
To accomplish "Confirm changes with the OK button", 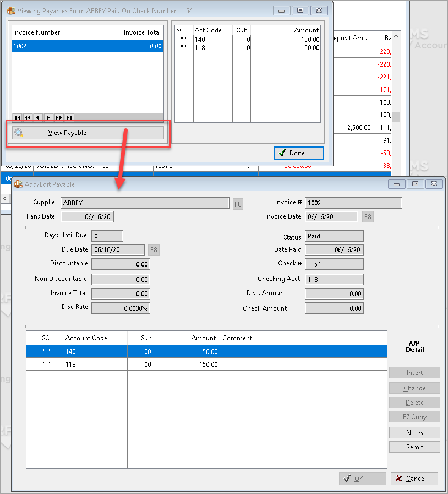I will [x=362, y=478].
